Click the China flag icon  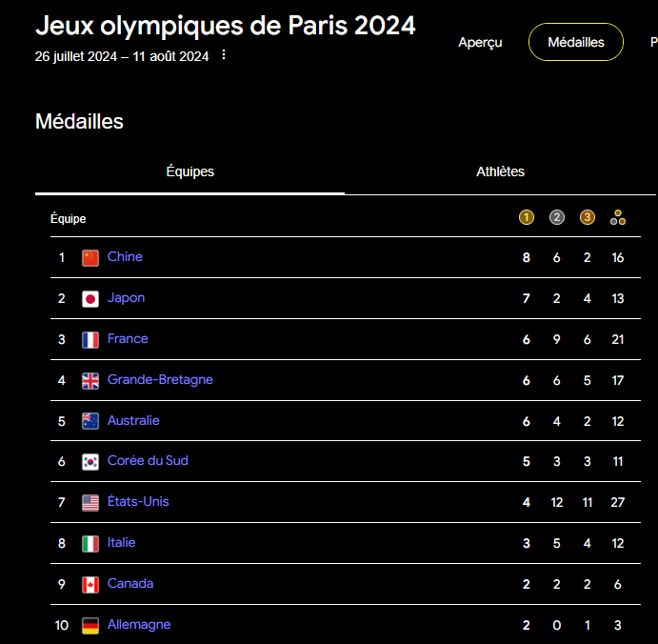[x=90, y=257]
